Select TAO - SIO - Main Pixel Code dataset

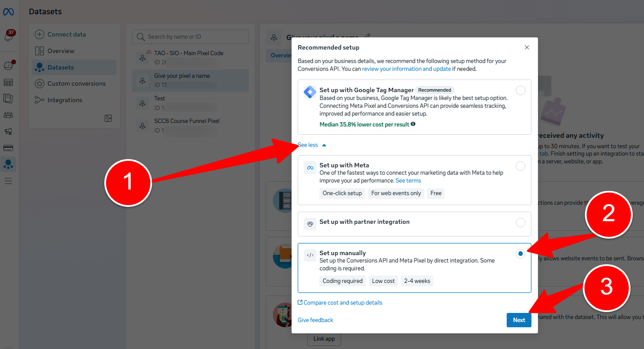191,57
